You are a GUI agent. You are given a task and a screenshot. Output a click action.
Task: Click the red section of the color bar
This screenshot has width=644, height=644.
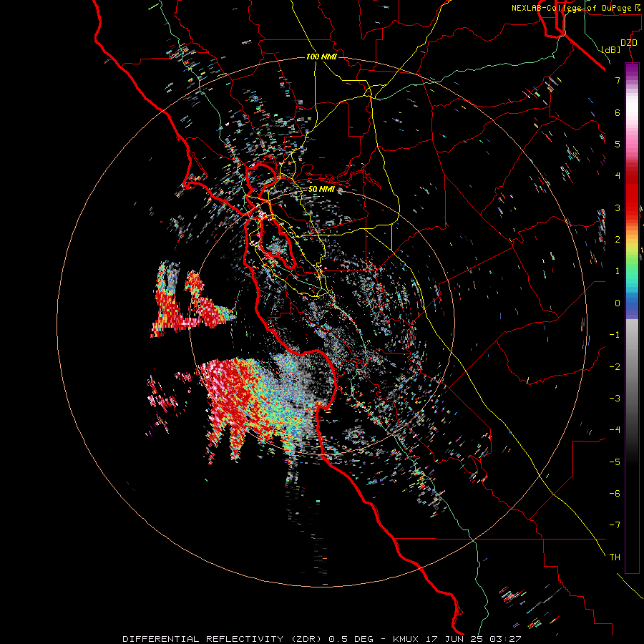point(632,193)
